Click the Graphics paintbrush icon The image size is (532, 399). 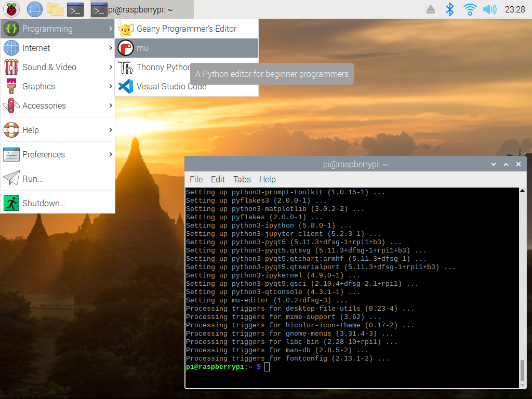tap(11, 86)
